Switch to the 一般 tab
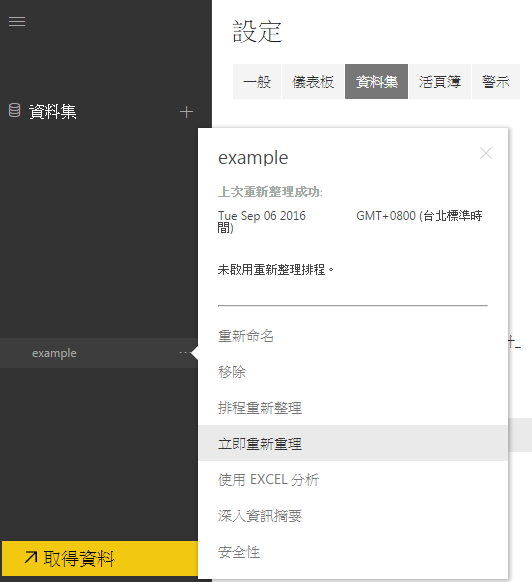This screenshot has width=532, height=582. [257, 82]
